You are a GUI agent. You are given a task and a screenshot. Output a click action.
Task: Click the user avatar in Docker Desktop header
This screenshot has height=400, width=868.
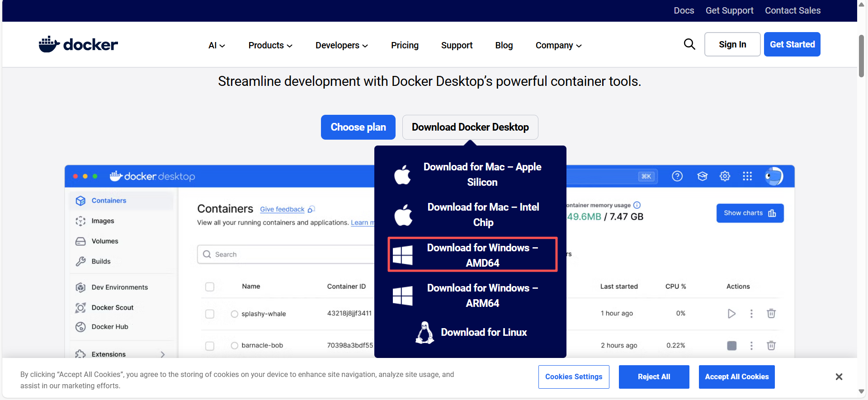coord(774,176)
